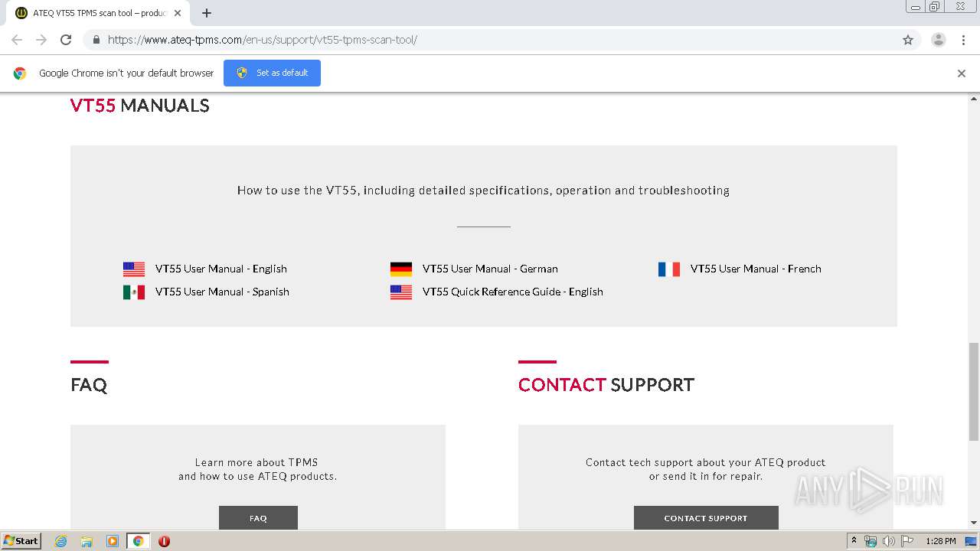
Task: Click the browser forward arrow
Action: pos(41,40)
